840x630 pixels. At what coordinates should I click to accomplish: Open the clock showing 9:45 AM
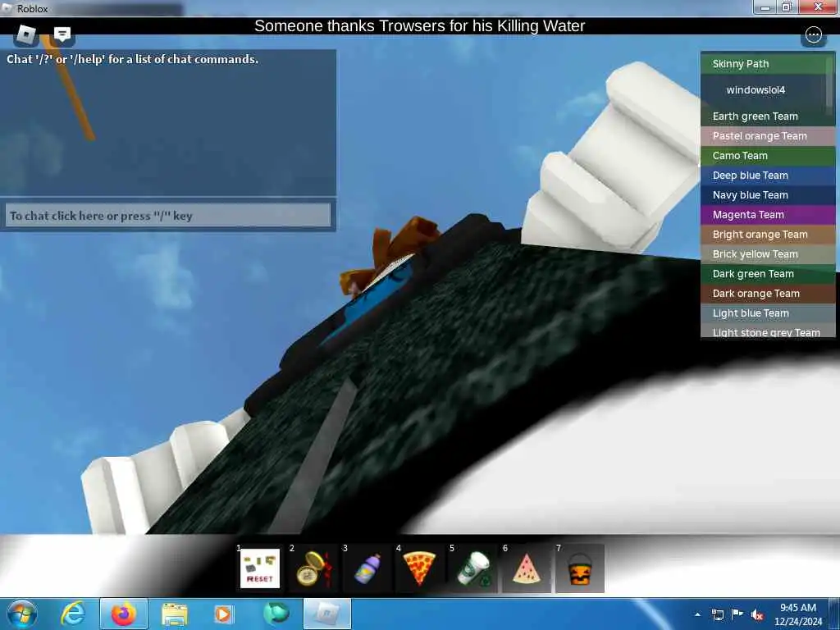798,614
